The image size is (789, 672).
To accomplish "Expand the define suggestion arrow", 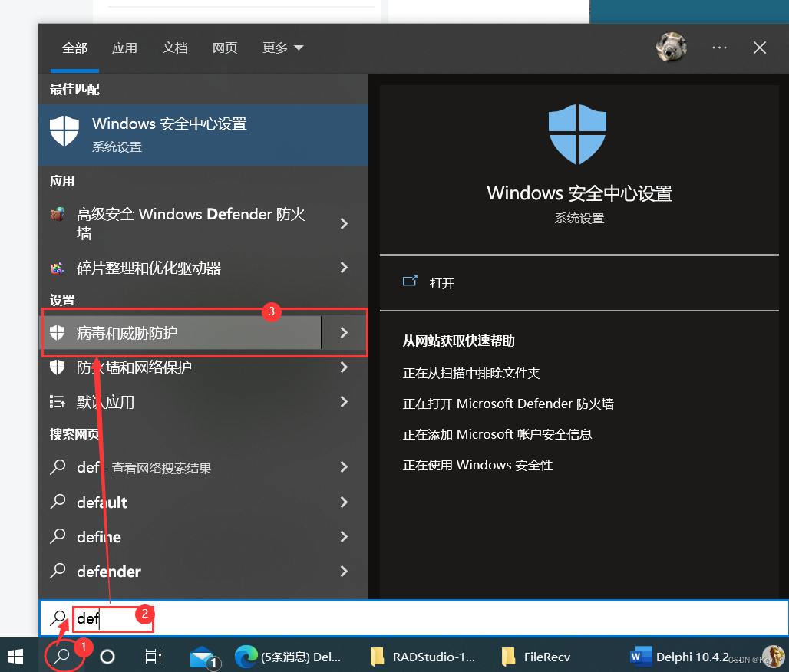I will coord(344,537).
